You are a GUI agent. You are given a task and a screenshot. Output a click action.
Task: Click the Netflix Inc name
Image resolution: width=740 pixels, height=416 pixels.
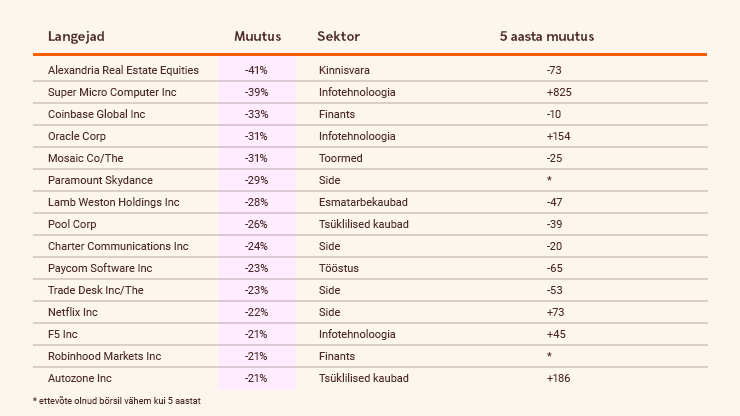[73, 312]
